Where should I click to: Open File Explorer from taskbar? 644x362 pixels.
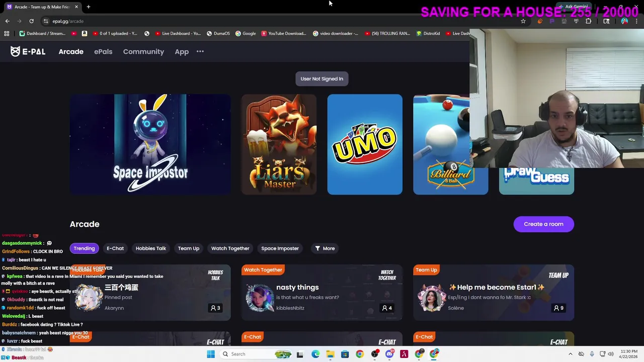coord(330,354)
